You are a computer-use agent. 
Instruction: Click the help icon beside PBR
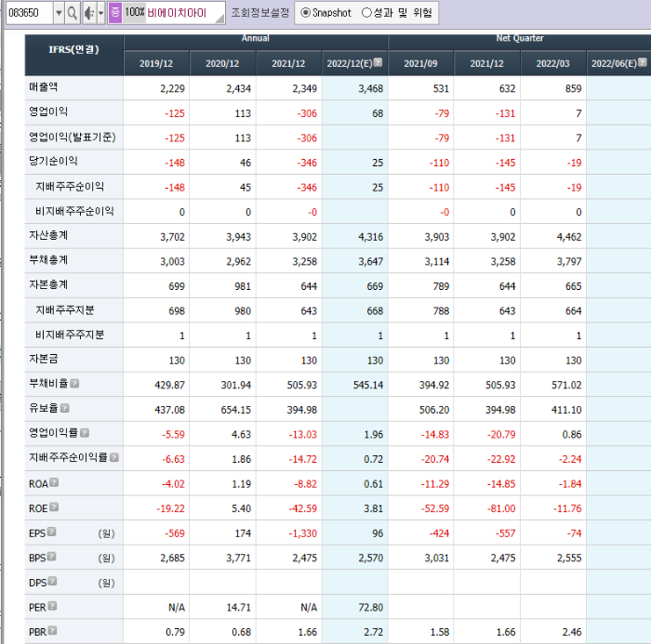pyautogui.click(x=52, y=630)
